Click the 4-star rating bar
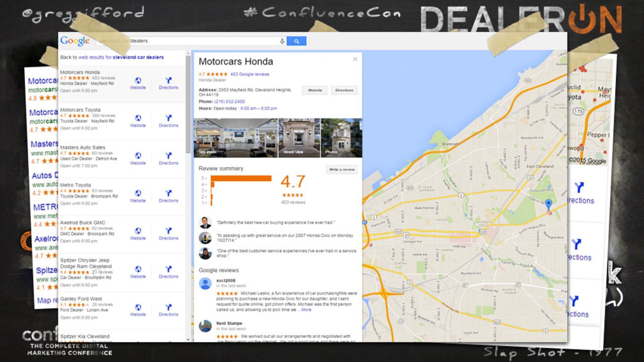The width and height of the screenshot is (644, 362). 212,184
